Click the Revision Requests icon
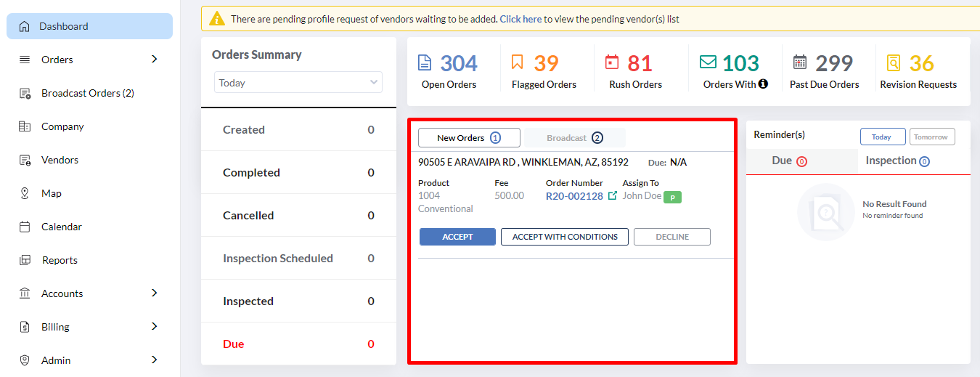980x377 pixels. coord(893,62)
